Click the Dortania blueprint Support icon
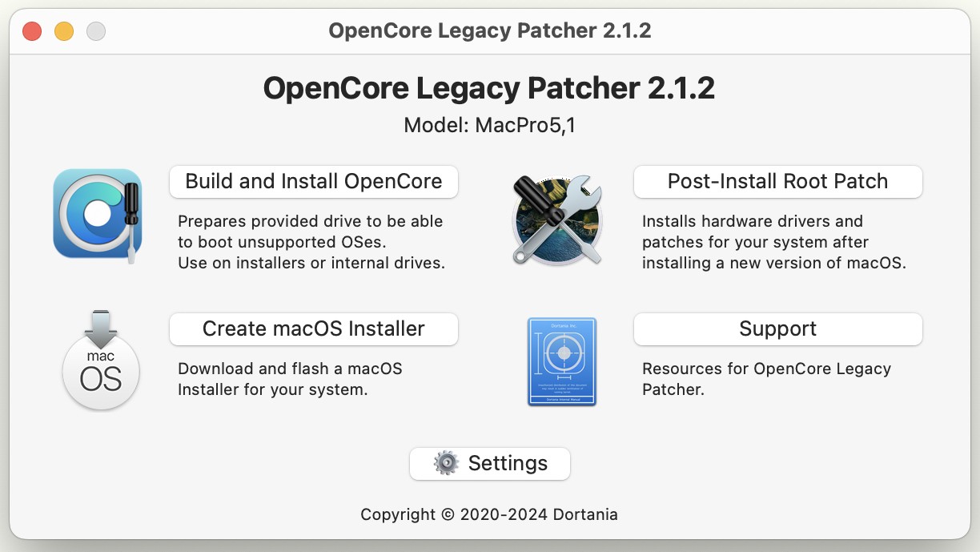The height and width of the screenshot is (552, 980). click(x=562, y=361)
